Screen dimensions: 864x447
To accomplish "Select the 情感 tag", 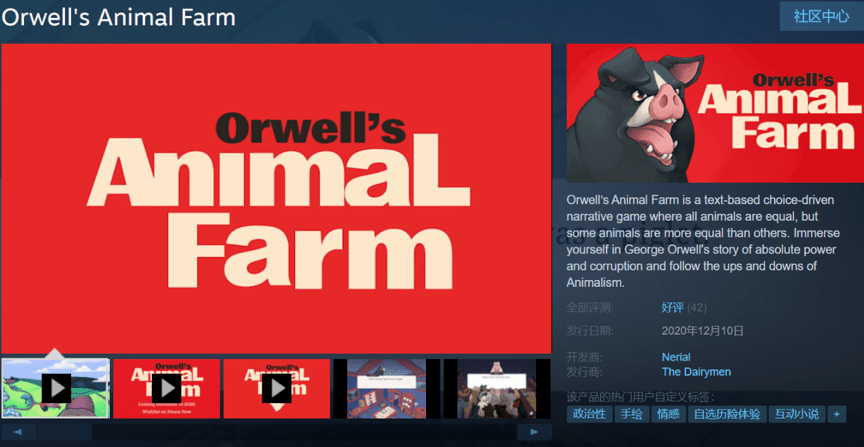I will click(668, 414).
